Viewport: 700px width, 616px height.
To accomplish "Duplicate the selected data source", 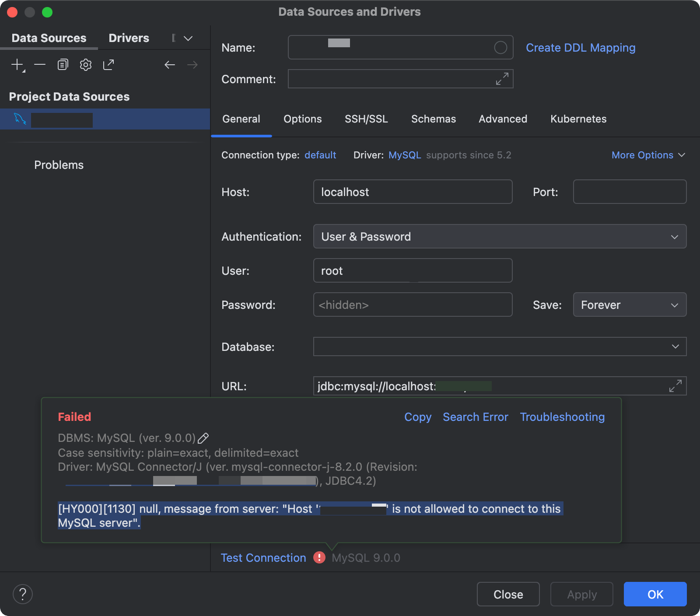I will coord(63,65).
